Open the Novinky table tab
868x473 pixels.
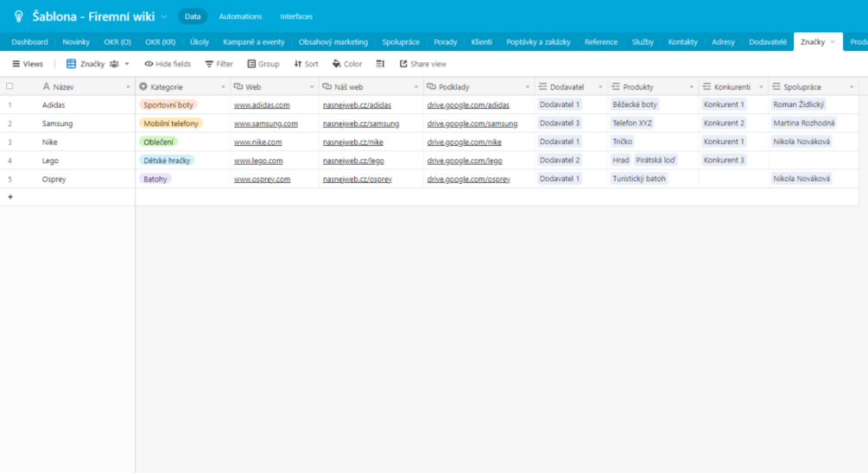76,42
